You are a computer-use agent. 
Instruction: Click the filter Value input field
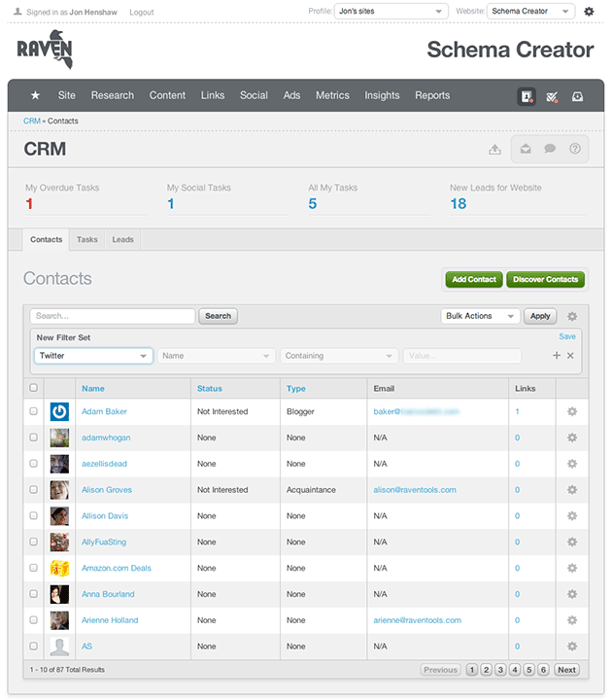point(462,356)
